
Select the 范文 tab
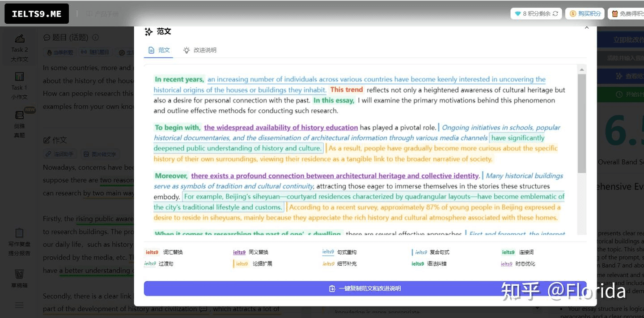coord(159,50)
